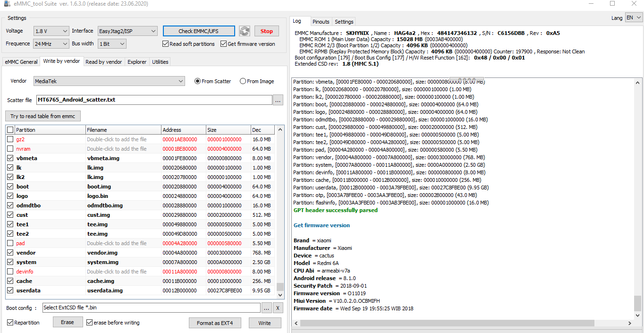Screen dimensions: 644x333
Task: Select the From Image radio button
Action: 257,81
